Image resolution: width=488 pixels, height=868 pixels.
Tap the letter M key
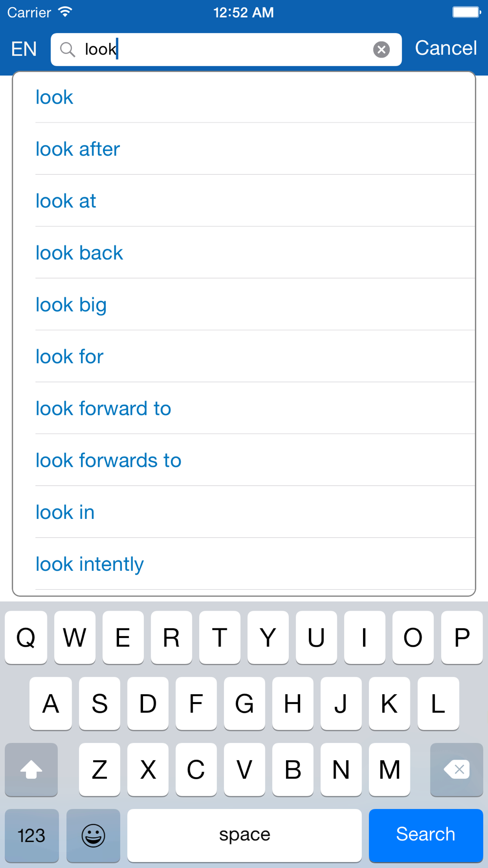tap(389, 769)
